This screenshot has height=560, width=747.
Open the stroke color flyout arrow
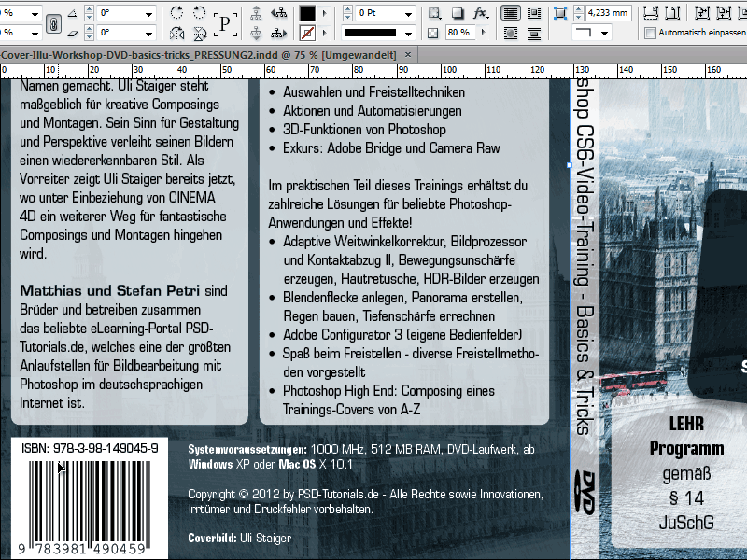pyautogui.click(x=324, y=33)
